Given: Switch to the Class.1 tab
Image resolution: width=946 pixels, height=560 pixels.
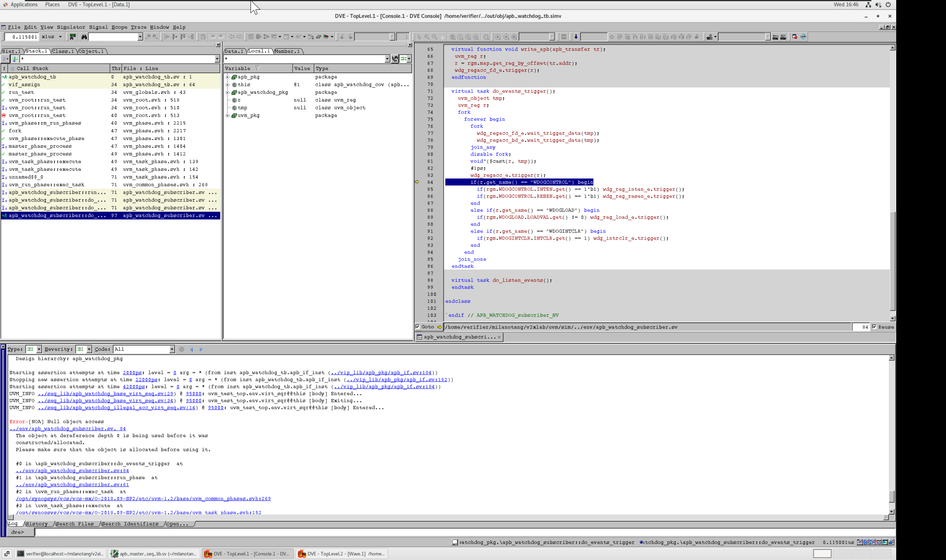Looking at the screenshot, I should 63,51.
